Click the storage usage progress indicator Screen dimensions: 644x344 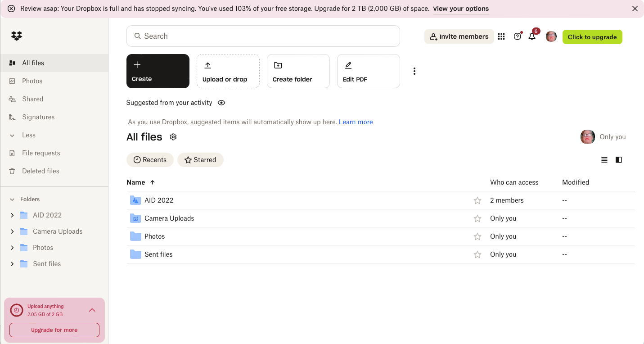[17, 310]
